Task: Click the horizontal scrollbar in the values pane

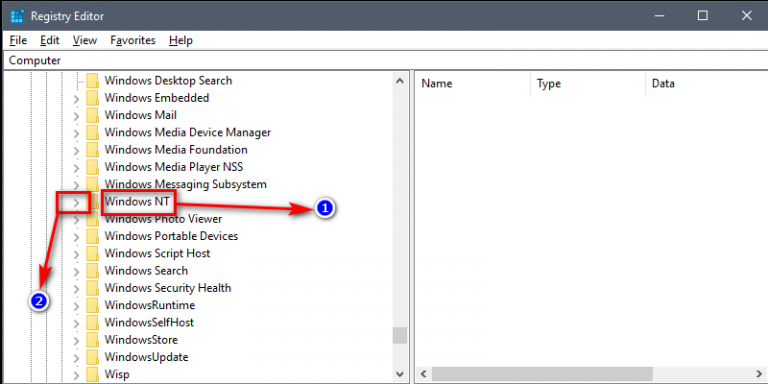Action: (542, 374)
